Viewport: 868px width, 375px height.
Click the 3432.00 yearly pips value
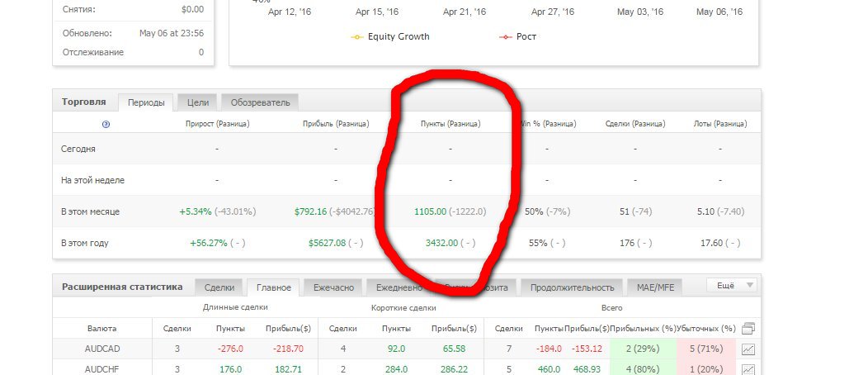pos(441,243)
